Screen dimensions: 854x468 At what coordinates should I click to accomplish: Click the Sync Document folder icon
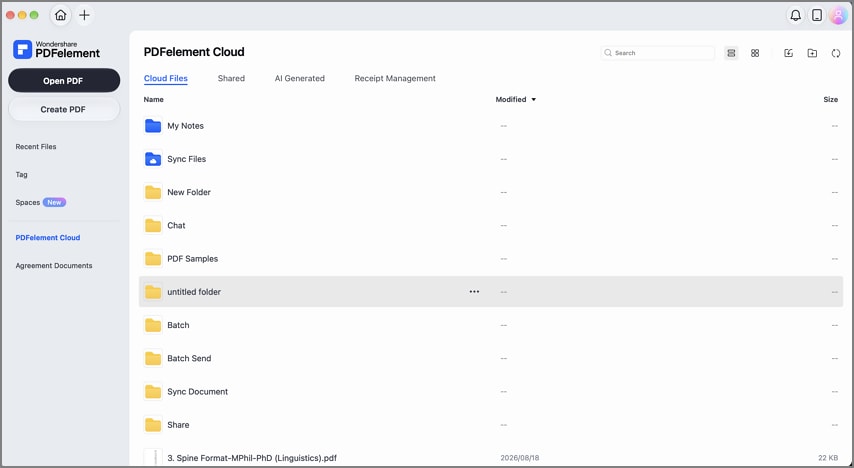[153, 392]
